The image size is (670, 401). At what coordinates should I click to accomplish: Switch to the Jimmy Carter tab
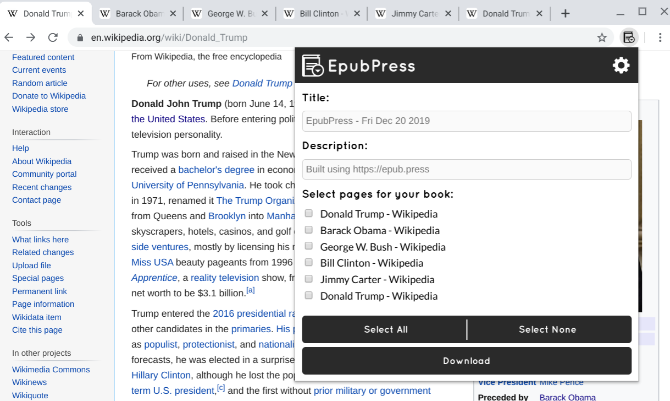tap(414, 14)
